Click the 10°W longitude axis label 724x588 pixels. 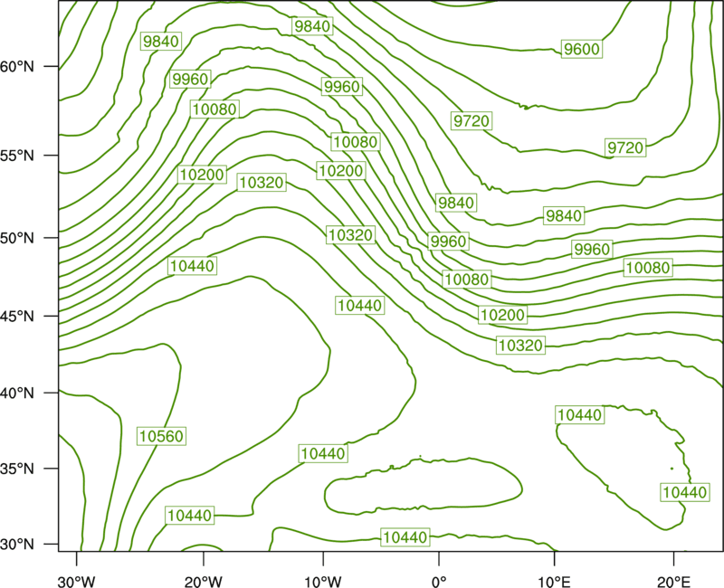coord(323,582)
